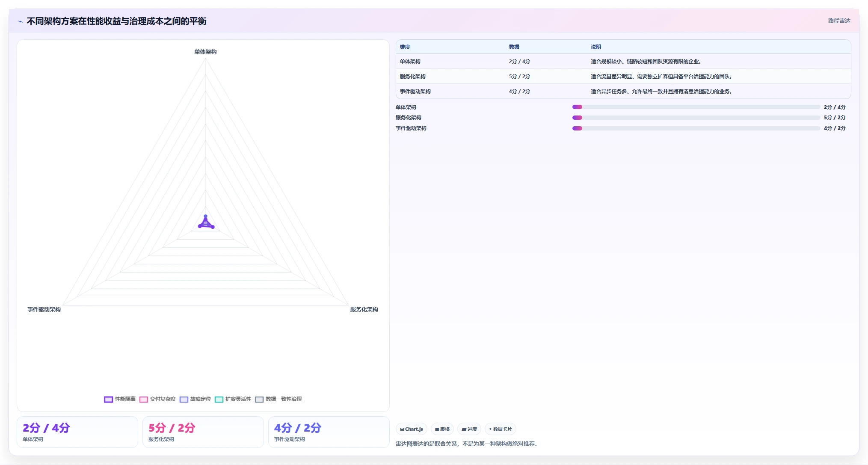Image resolution: width=868 pixels, height=465 pixels.
Task: Click the purple radar data polygon
Action: click(206, 224)
